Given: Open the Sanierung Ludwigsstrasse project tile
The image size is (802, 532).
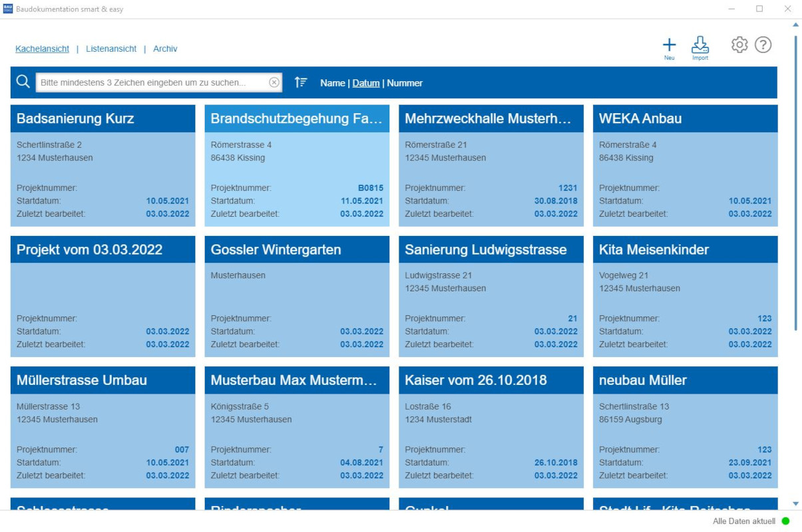Looking at the screenshot, I should click(491, 297).
